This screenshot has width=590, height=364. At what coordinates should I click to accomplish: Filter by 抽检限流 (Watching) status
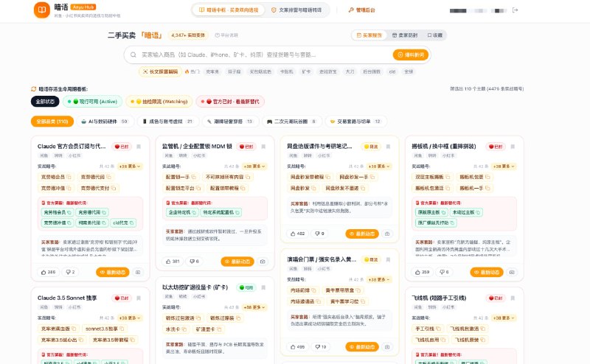point(159,102)
